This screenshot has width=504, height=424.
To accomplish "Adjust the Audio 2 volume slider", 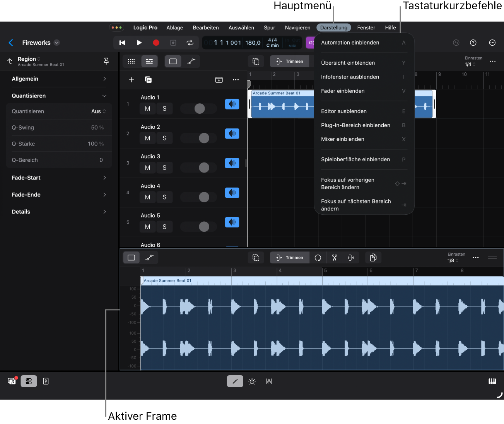I will (204, 138).
